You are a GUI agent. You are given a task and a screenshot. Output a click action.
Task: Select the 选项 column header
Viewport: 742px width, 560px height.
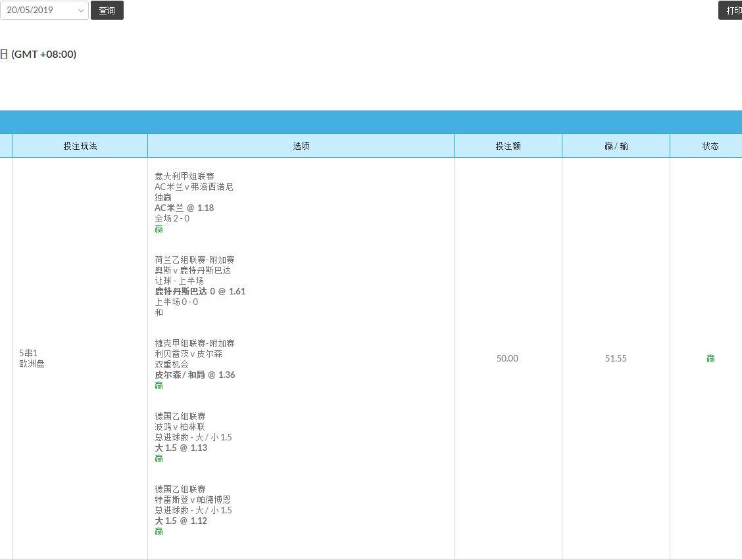(301, 146)
